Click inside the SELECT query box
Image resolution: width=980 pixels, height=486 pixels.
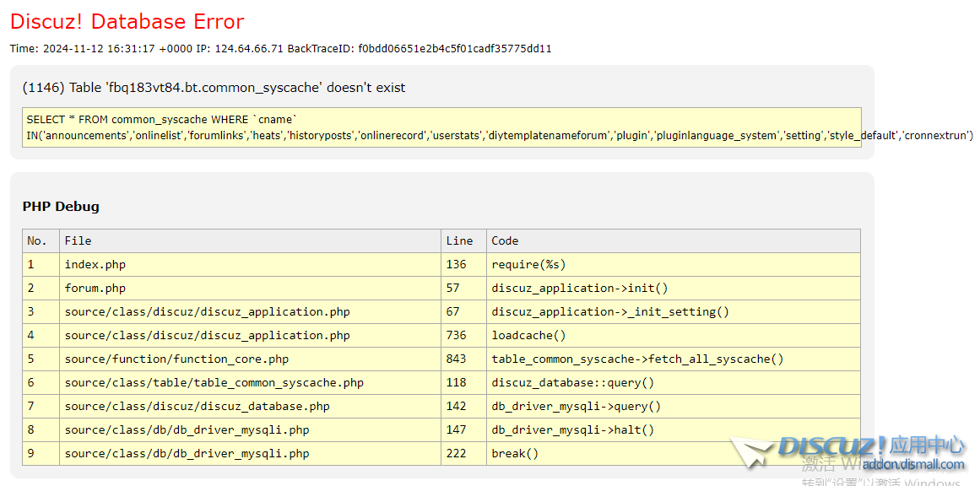pos(441,127)
